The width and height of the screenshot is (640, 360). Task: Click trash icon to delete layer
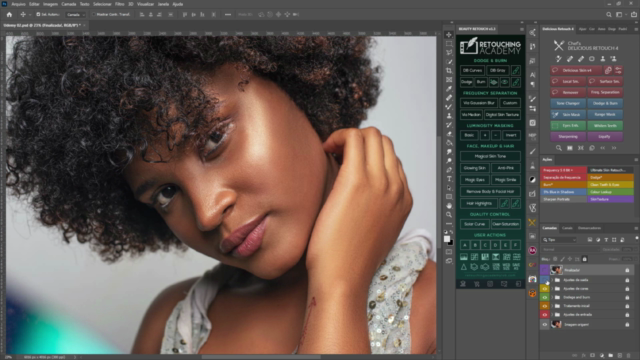click(629, 356)
